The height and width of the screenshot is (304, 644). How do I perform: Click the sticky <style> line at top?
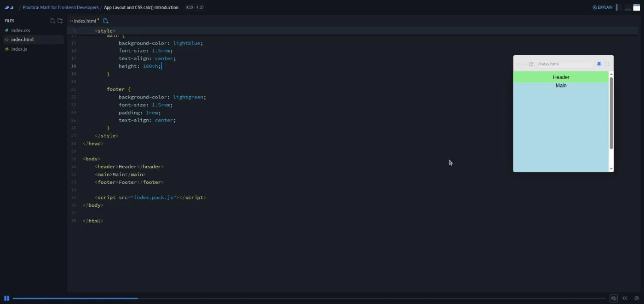tap(105, 31)
